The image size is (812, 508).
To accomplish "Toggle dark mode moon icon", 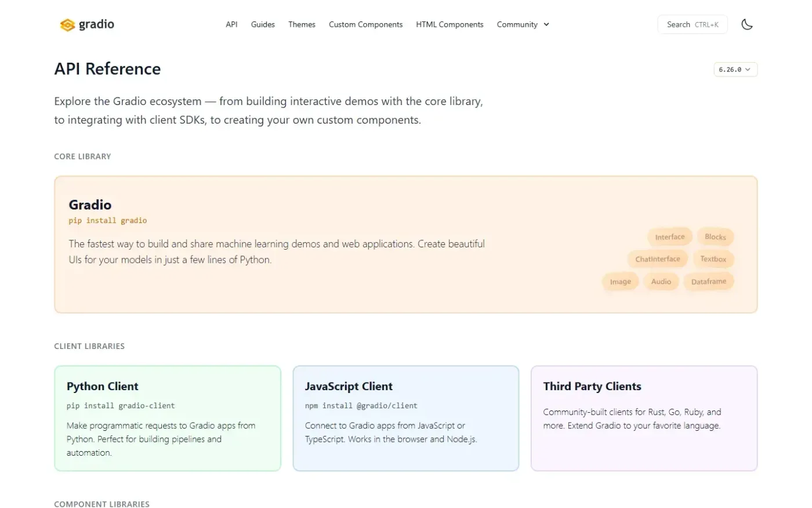I will pos(747,24).
